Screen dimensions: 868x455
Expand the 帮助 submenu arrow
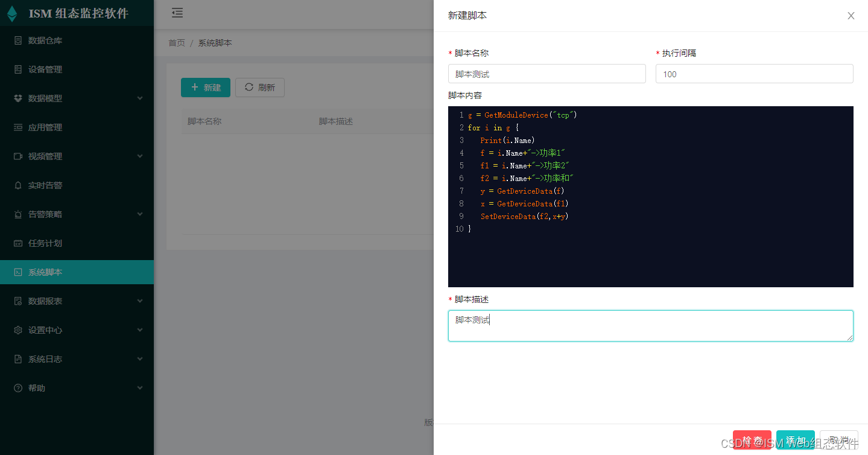coord(140,388)
